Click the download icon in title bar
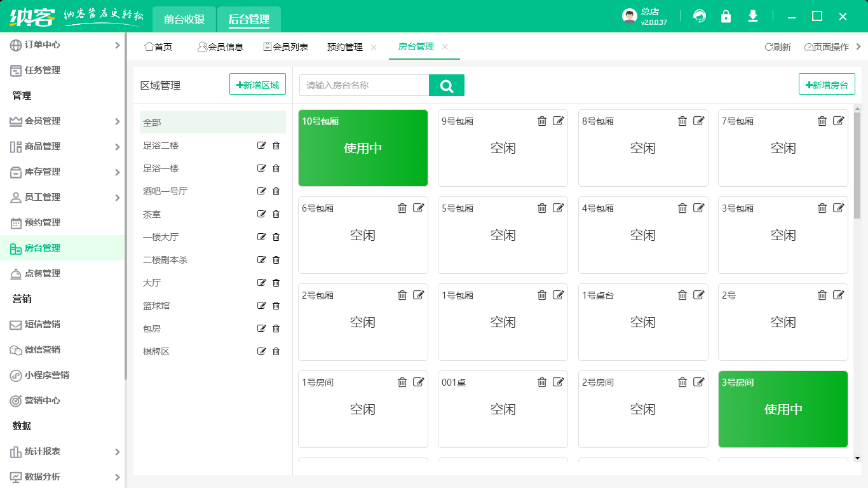 [x=752, y=16]
